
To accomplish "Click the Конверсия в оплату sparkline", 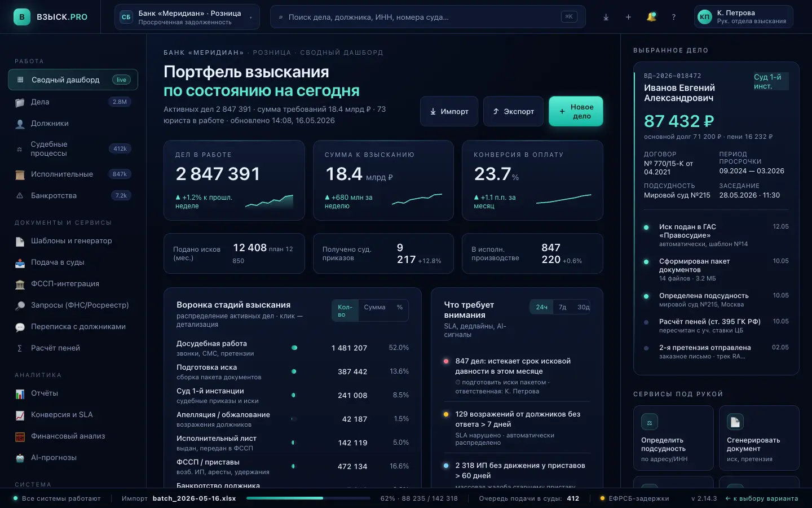I will (564, 199).
